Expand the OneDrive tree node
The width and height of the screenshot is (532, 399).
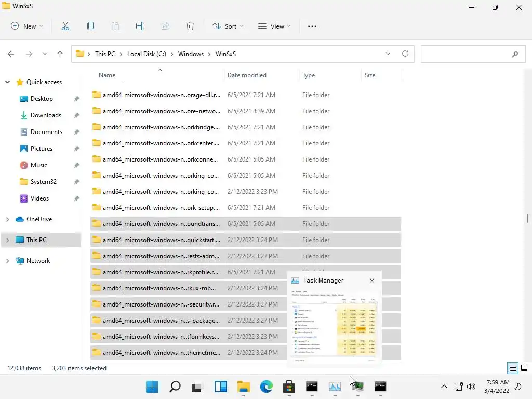pos(7,219)
